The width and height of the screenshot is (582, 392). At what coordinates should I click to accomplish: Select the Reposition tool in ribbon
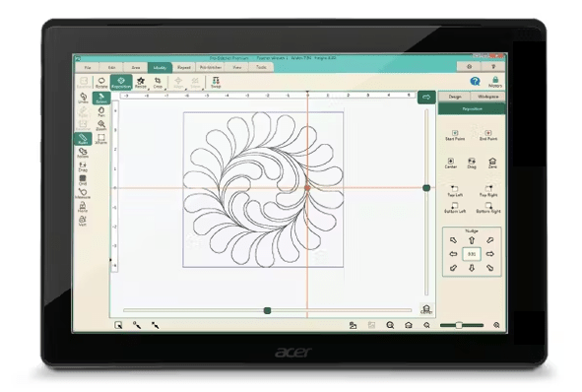point(121,83)
